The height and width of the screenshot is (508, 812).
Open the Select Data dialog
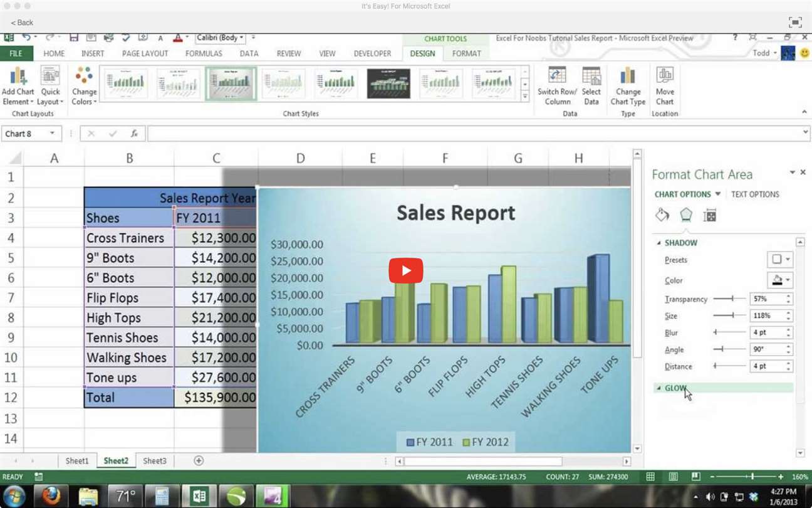tap(591, 87)
